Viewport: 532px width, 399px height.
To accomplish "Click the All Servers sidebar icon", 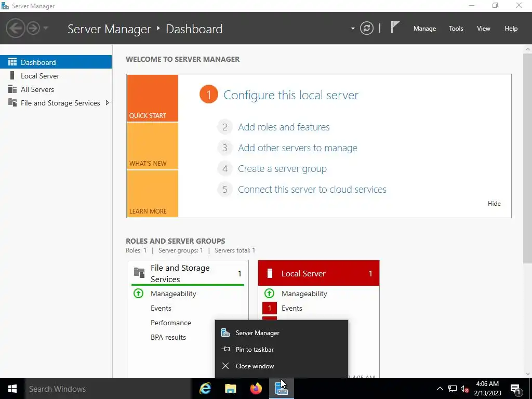I will (x=12, y=89).
